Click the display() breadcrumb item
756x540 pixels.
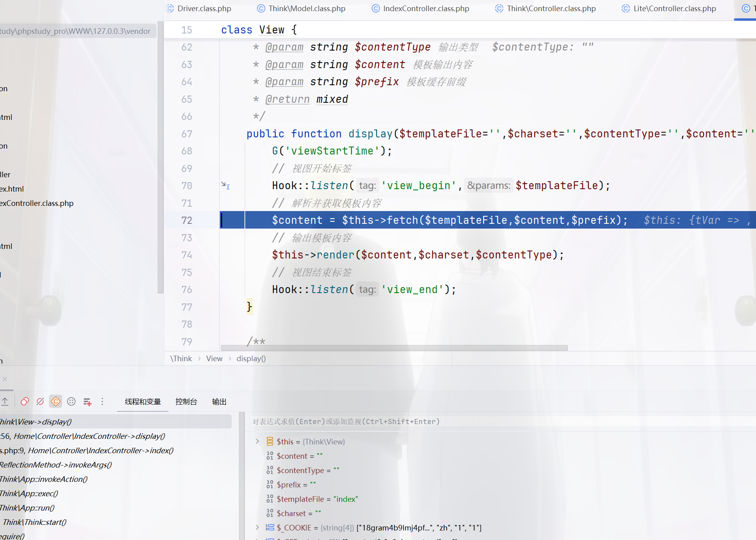[251, 358]
